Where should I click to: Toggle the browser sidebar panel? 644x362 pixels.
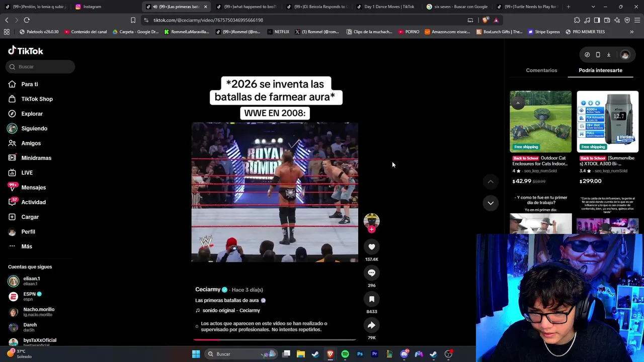[x=597, y=20]
